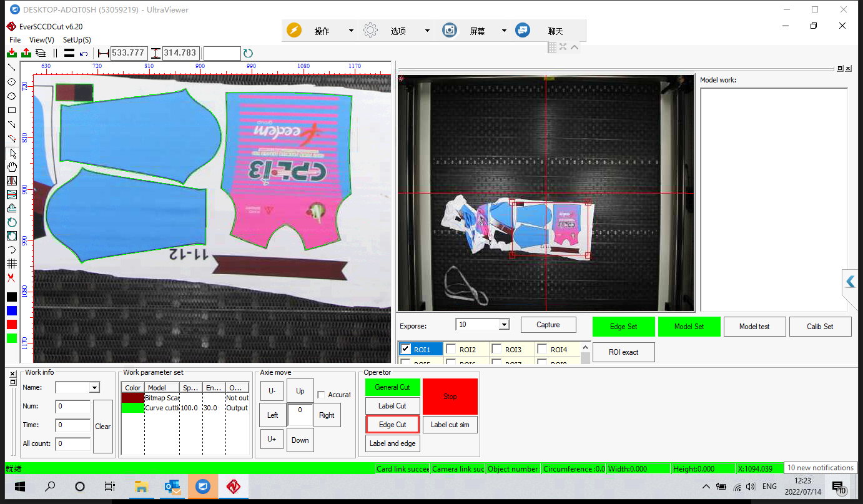Click the export (red up arrow) toolbar icon
Image resolution: width=863 pixels, height=504 pixels.
pyautogui.click(x=26, y=53)
